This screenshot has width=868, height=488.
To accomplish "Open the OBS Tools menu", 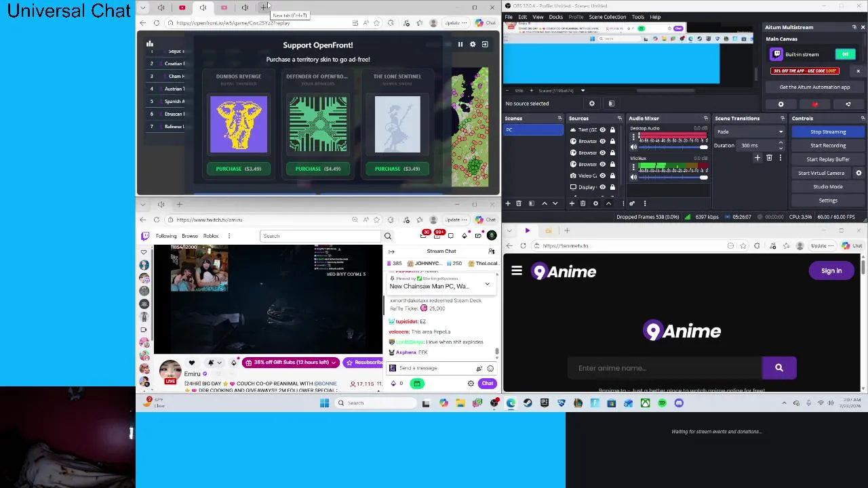I will pos(638,17).
